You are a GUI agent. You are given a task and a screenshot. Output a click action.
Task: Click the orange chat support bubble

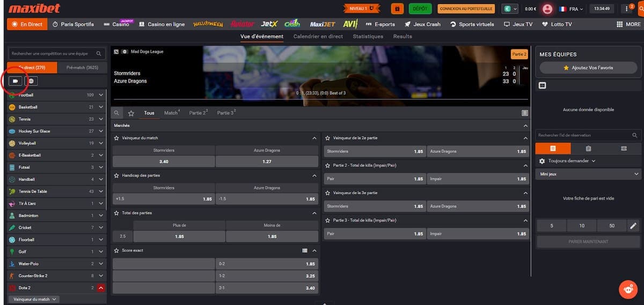(x=627, y=289)
